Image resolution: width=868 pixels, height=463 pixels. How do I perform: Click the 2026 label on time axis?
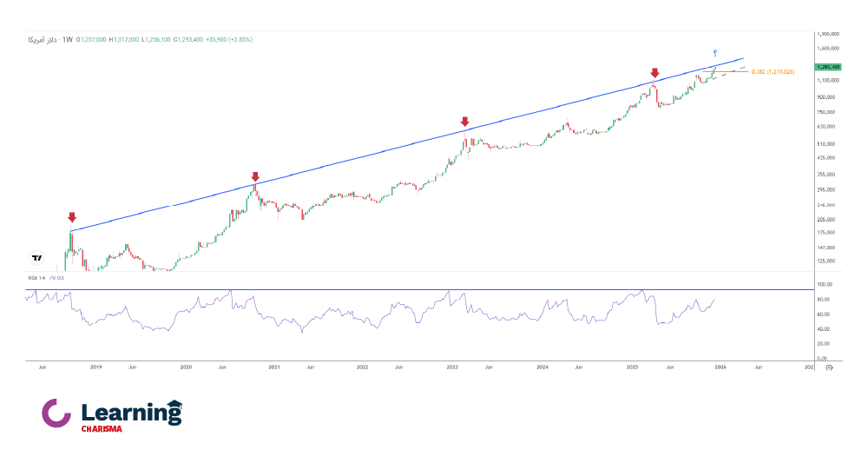(720, 367)
